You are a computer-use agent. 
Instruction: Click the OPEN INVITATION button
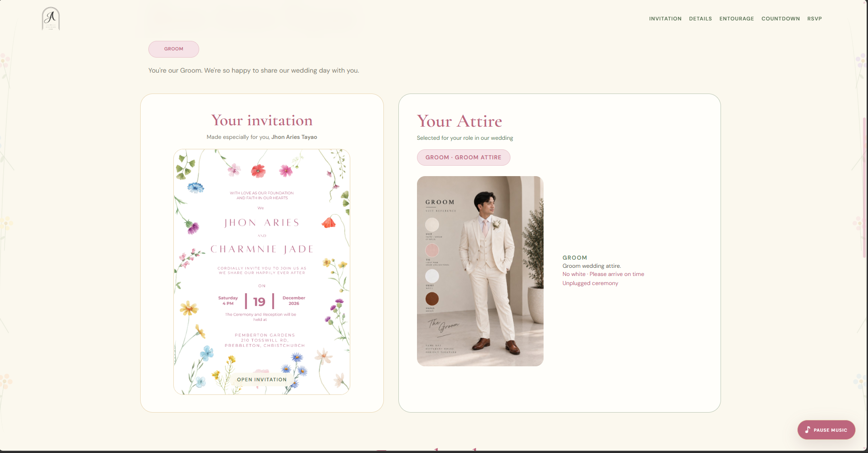coord(262,379)
